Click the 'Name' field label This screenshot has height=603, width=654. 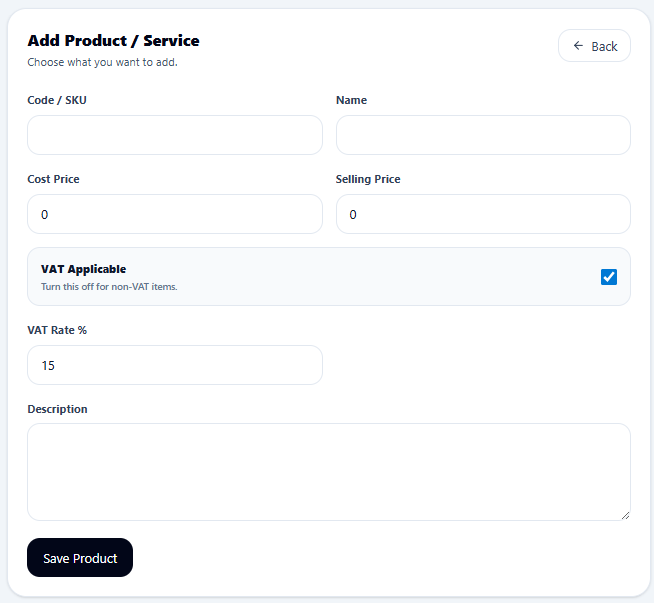pyautogui.click(x=351, y=100)
